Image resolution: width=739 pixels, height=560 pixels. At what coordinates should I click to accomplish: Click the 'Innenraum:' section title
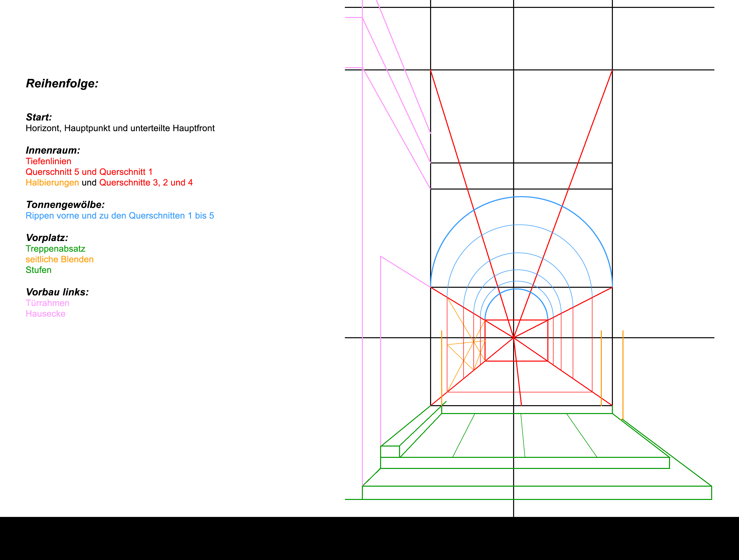(53, 150)
